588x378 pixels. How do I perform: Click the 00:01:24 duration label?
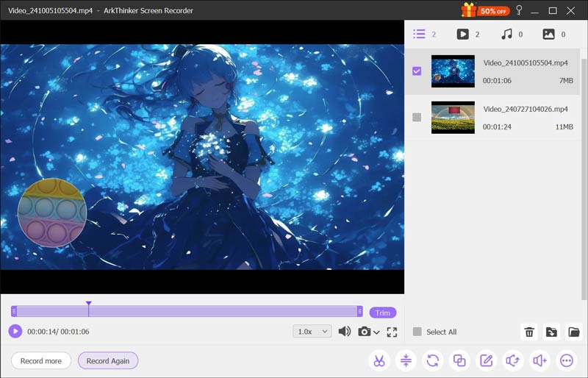[497, 127]
